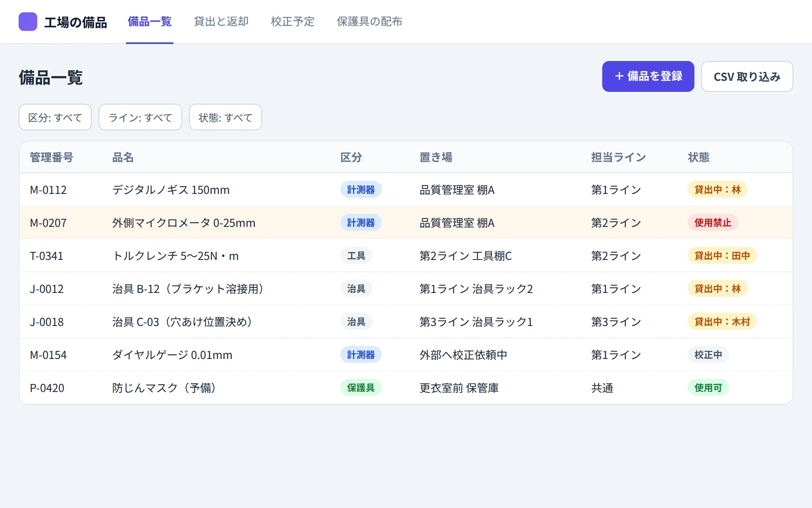This screenshot has width=812, height=508.
Task: Select management number M-0207
Action: [x=48, y=223]
